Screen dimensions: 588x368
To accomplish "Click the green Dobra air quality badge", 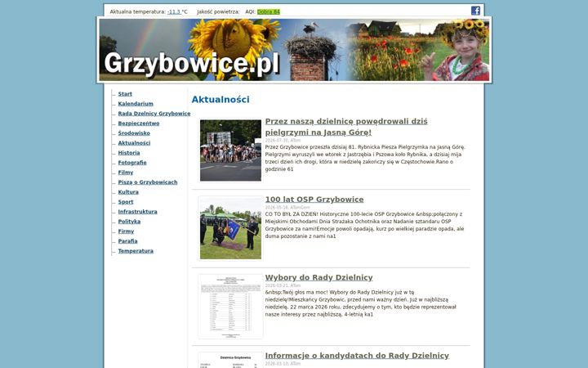I will coord(269,11).
